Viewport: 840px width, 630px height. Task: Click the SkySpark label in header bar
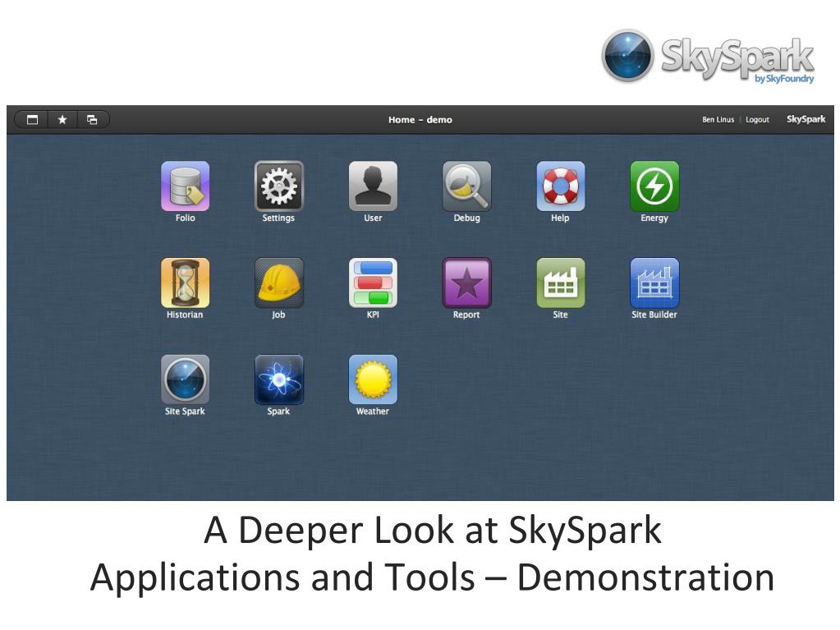coord(806,119)
